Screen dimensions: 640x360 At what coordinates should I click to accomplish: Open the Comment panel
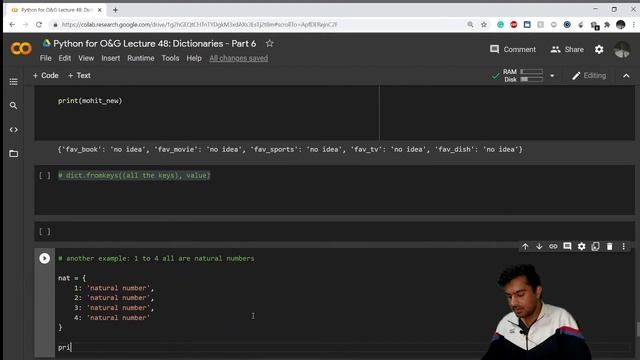[513, 49]
